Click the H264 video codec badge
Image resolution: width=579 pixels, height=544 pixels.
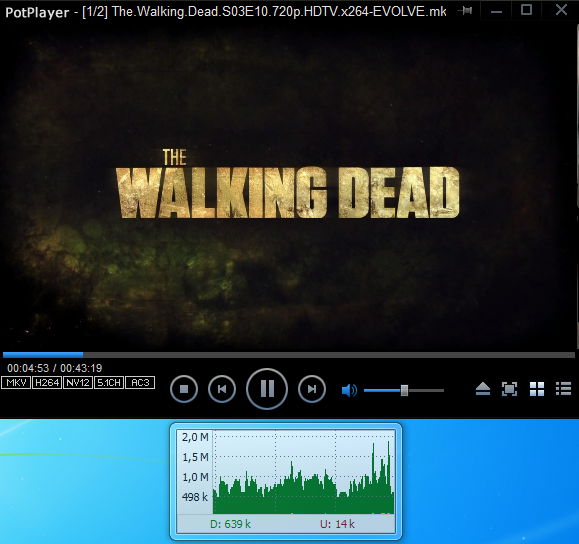click(47, 383)
